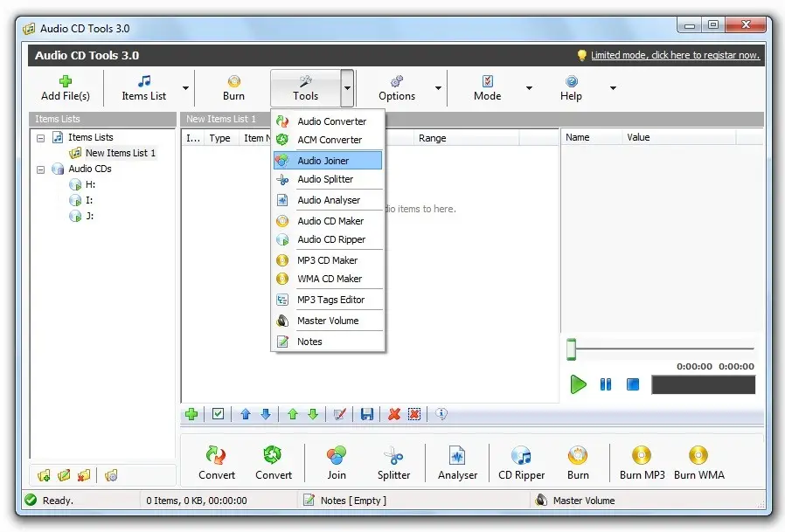Open Notes from the Tools menu
This screenshot has width=785, height=532.
click(328, 342)
